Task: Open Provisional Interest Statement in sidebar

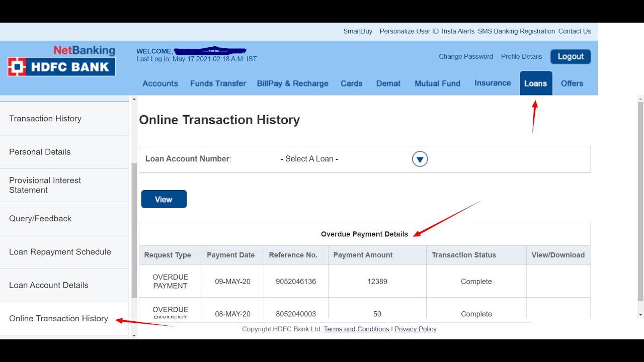Action: tap(64, 185)
